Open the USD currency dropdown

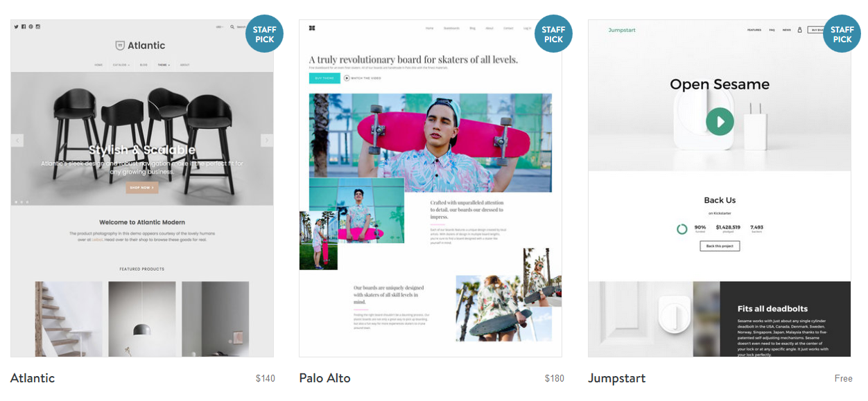[x=220, y=26]
